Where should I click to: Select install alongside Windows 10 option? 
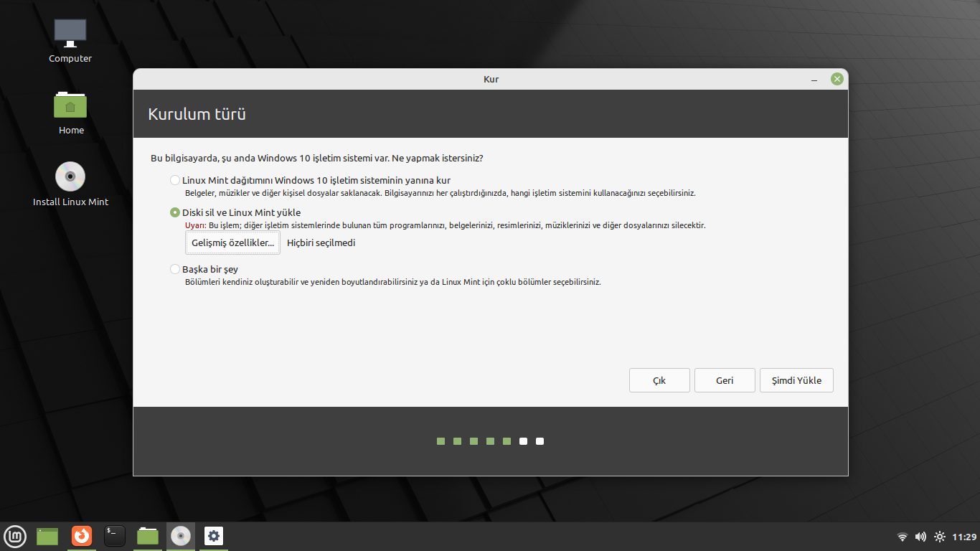coord(310,180)
